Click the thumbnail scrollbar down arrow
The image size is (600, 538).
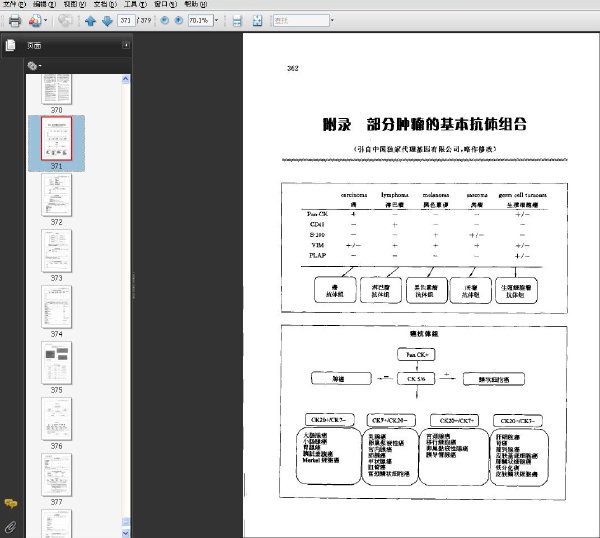pyautogui.click(x=126, y=533)
